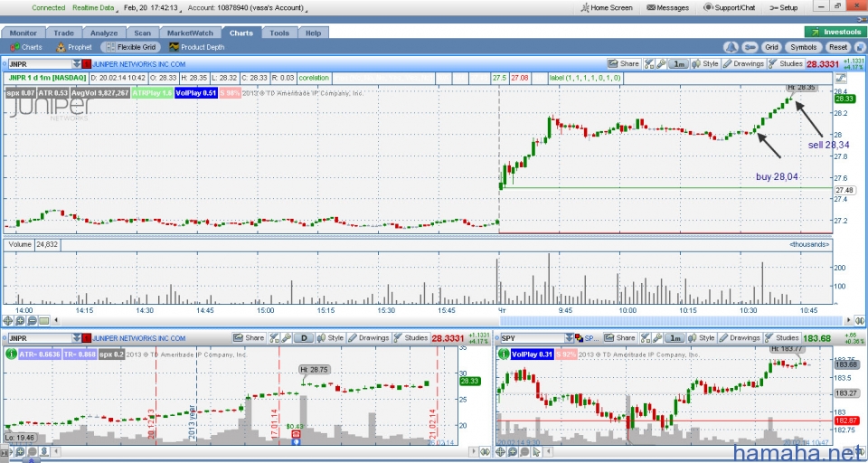Viewport: 868px width, 463px height.
Task: Click the price axis scale icon on the main chart
Action: click(840, 79)
